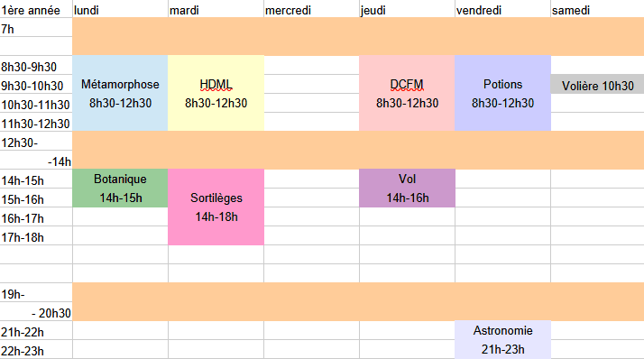The width and height of the screenshot is (644, 359).
Task: Select the Métamorphose 8h30-12h30 cell
Action: pos(120,93)
